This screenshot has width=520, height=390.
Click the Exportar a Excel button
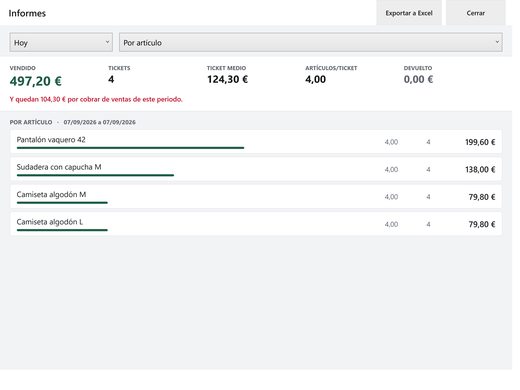click(409, 13)
